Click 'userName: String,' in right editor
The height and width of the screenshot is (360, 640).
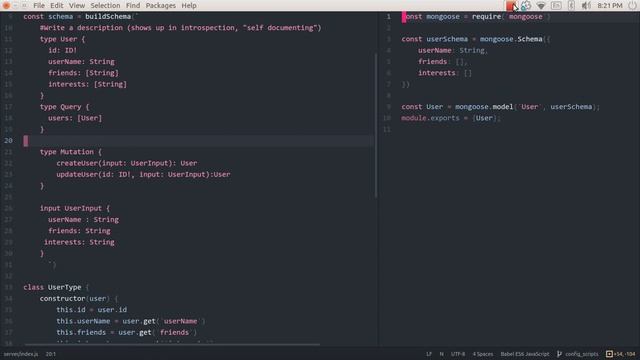point(453,51)
